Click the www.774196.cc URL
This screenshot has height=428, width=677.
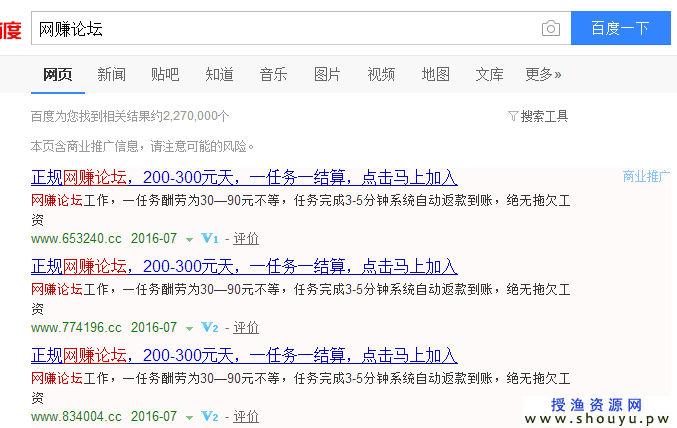click(76, 327)
